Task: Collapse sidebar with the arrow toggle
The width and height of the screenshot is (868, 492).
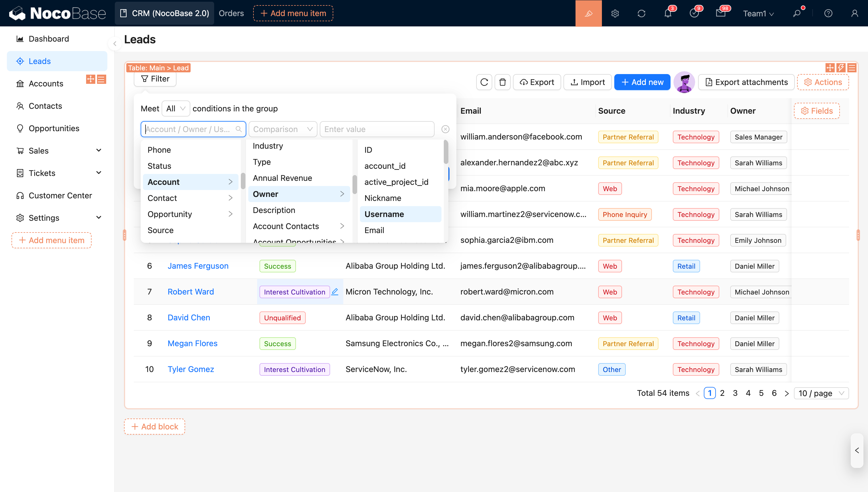Action: [115, 44]
